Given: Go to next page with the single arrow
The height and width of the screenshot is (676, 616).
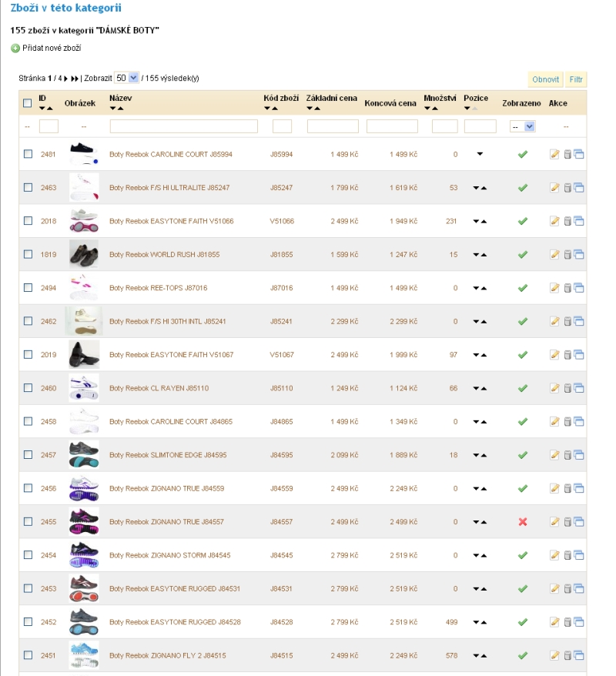Looking at the screenshot, I should coord(65,79).
